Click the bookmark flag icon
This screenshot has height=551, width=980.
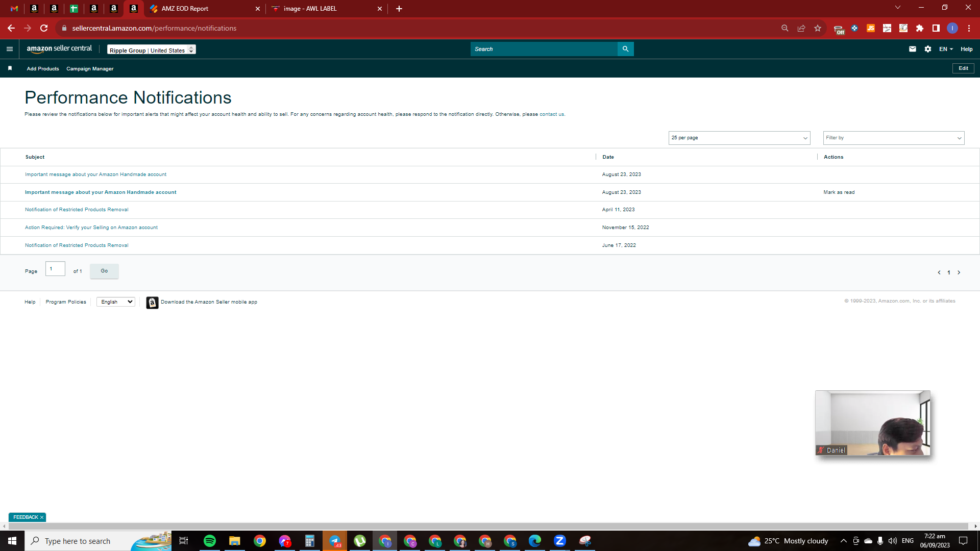(10, 68)
